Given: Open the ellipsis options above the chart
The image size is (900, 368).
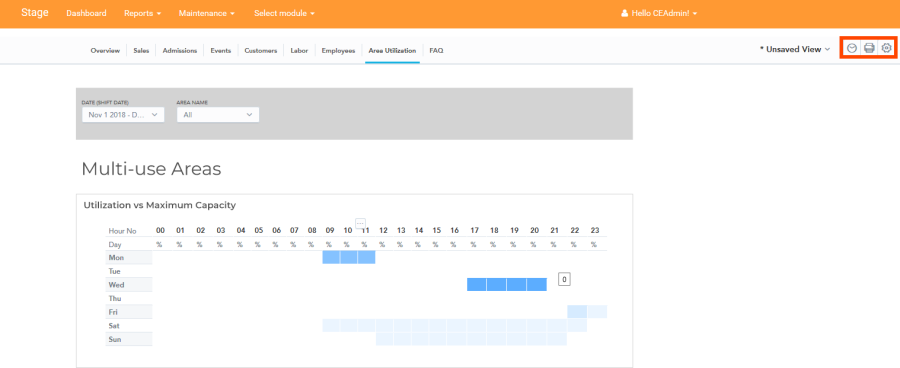Looking at the screenshot, I should [x=360, y=223].
